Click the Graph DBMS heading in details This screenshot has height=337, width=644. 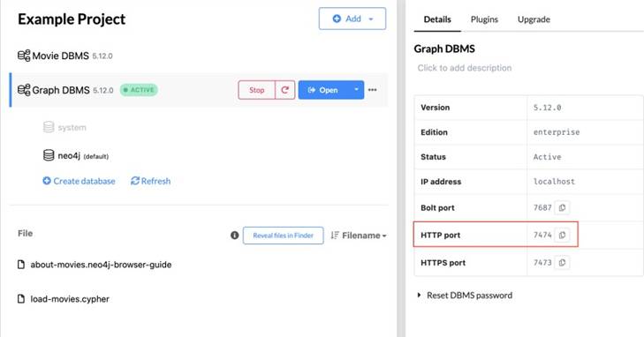pos(444,49)
